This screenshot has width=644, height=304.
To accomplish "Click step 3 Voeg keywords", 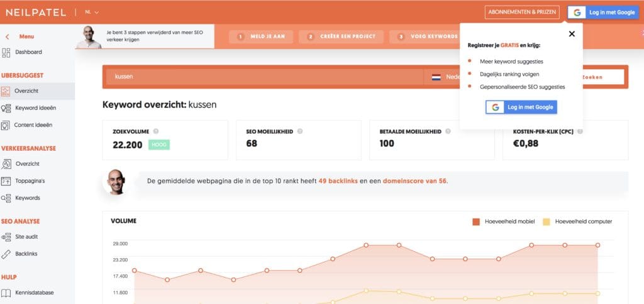I will click(x=425, y=36).
